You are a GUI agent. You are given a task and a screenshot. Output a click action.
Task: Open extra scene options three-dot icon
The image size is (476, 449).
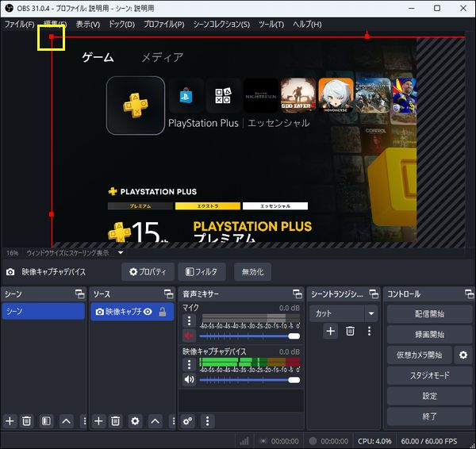tap(84, 421)
